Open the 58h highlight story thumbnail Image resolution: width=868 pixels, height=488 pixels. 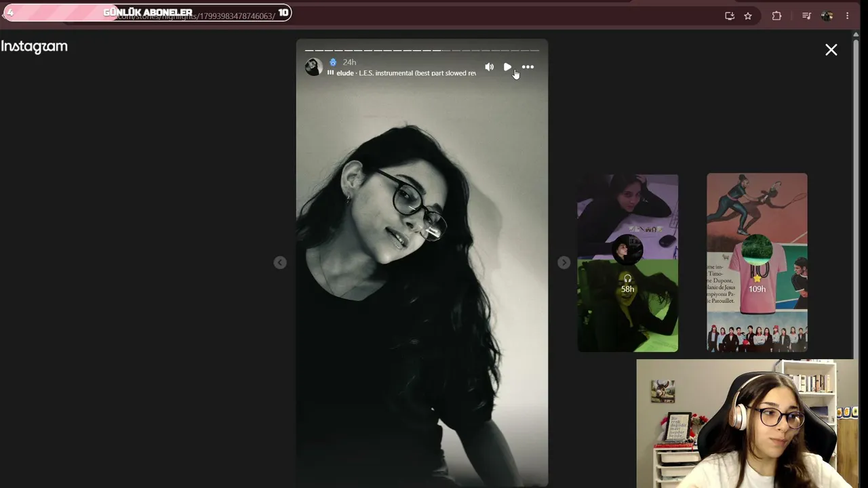point(627,263)
